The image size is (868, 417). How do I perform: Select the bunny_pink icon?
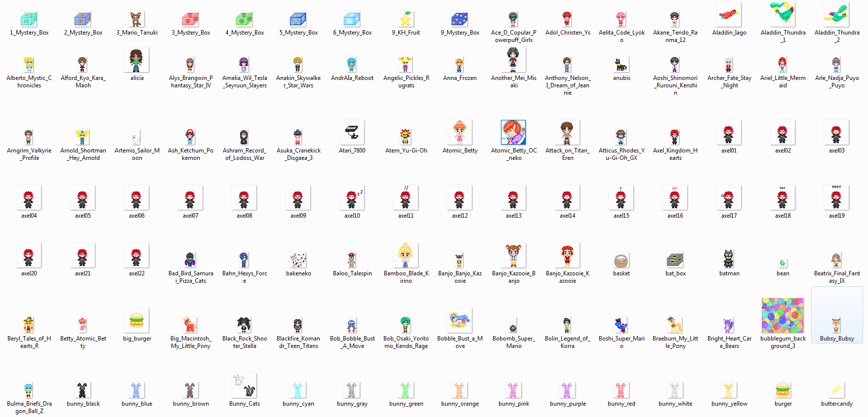tap(513, 390)
